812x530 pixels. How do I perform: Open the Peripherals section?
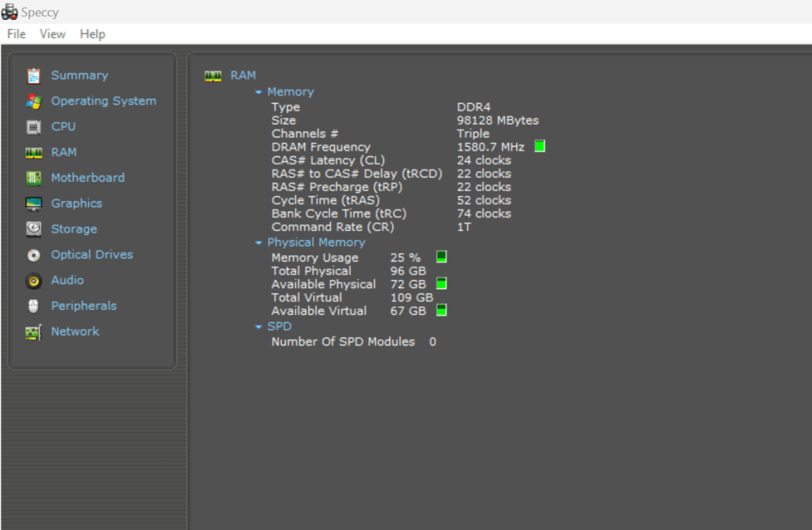click(83, 306)
